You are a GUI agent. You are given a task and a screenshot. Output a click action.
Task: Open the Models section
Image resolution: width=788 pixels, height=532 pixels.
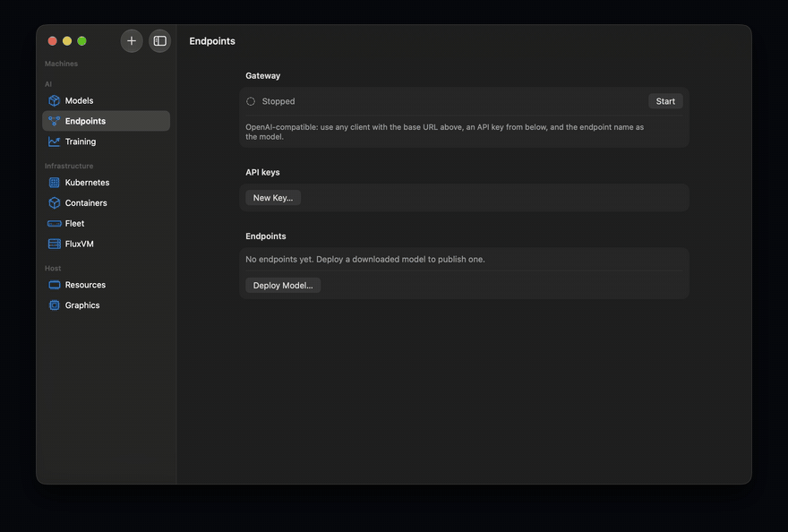pos(106,100)
